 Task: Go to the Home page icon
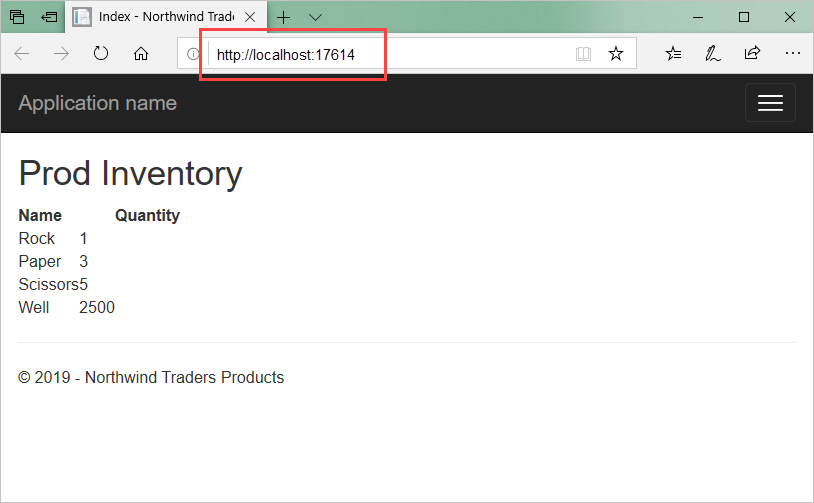click(141, 53)
